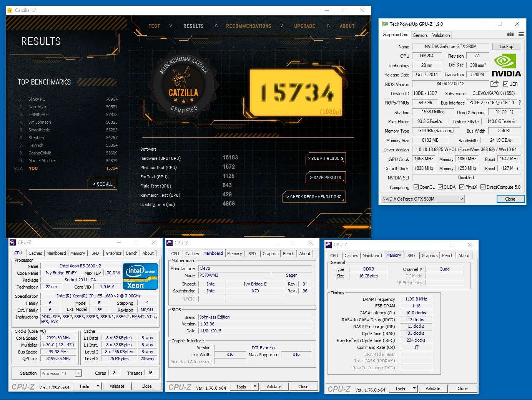Select Slinky PC top benchmark entry
The height and width of the screenshot is (400, 532).
(68, 99)
